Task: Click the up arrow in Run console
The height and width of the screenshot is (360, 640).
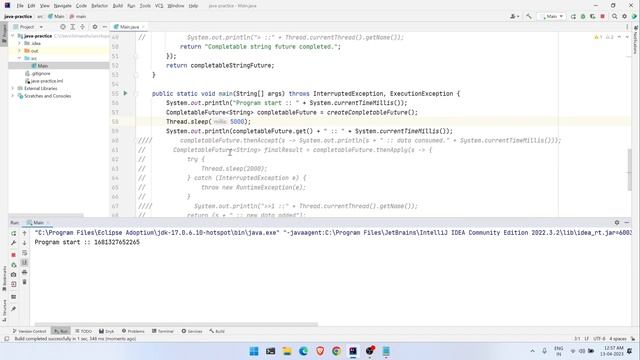Action: click(x=24, y=233)
